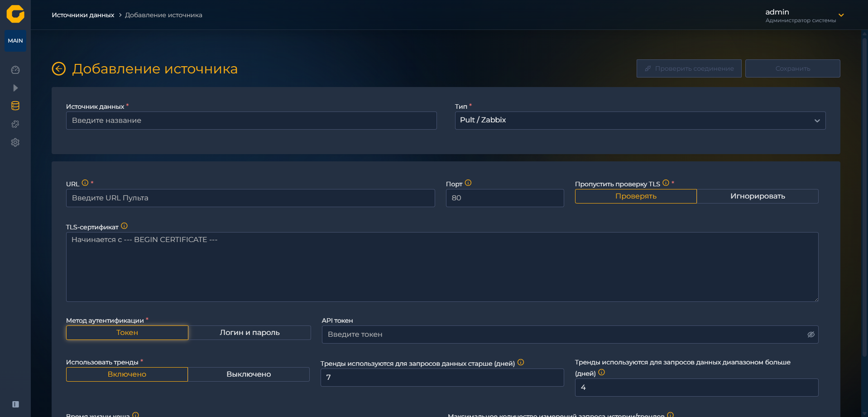This screenshot has height=417, width=868.
Task: Click the back arrow next to page title
Action: point(59,68)
